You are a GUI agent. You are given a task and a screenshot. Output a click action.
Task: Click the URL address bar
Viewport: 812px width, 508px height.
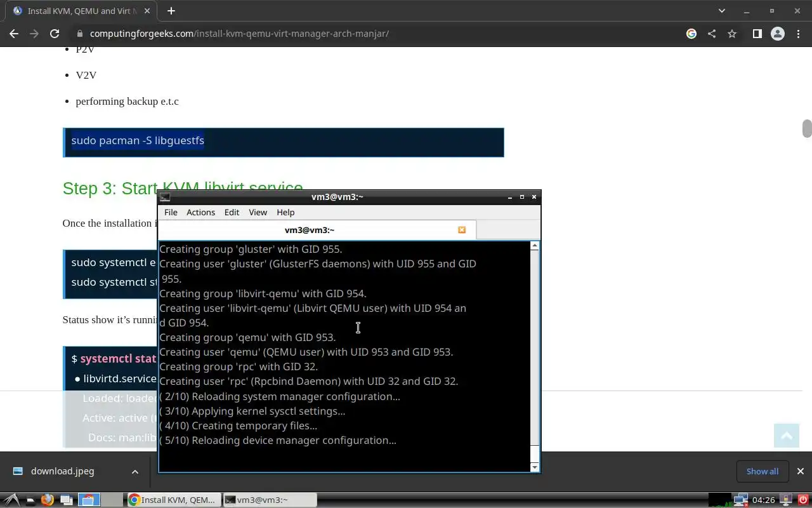pos(381,34)
